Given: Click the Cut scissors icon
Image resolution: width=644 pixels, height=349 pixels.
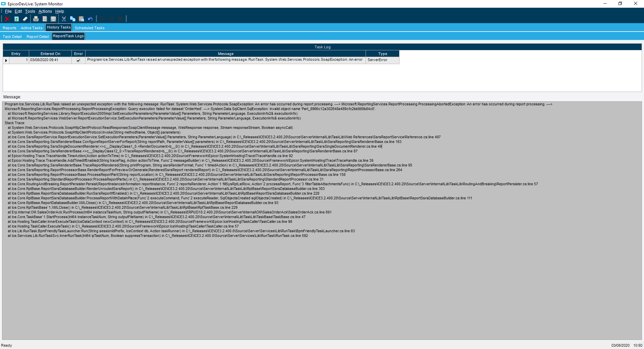Looking at the screenshot, I should [x=64, y=19].
